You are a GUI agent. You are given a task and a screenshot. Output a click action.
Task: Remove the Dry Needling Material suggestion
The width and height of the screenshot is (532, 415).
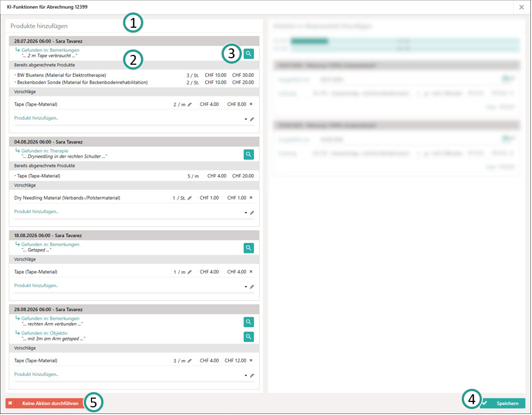tap(251, 197)
